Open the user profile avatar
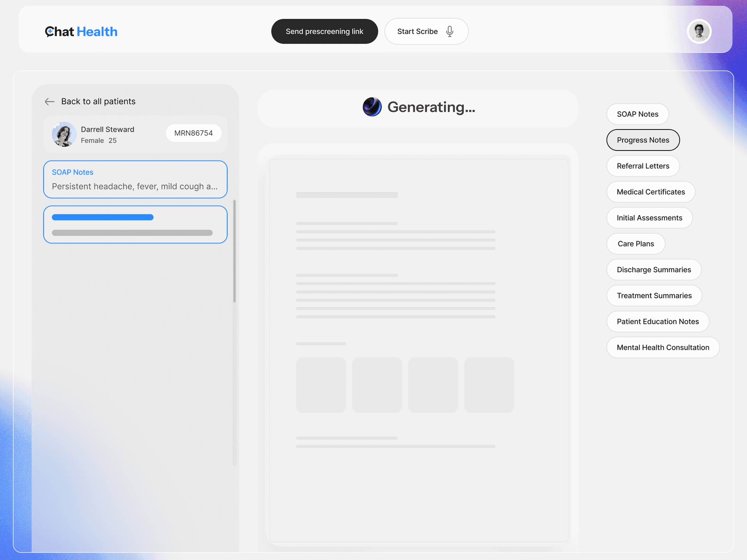747x560 pixels. [699, 31]
